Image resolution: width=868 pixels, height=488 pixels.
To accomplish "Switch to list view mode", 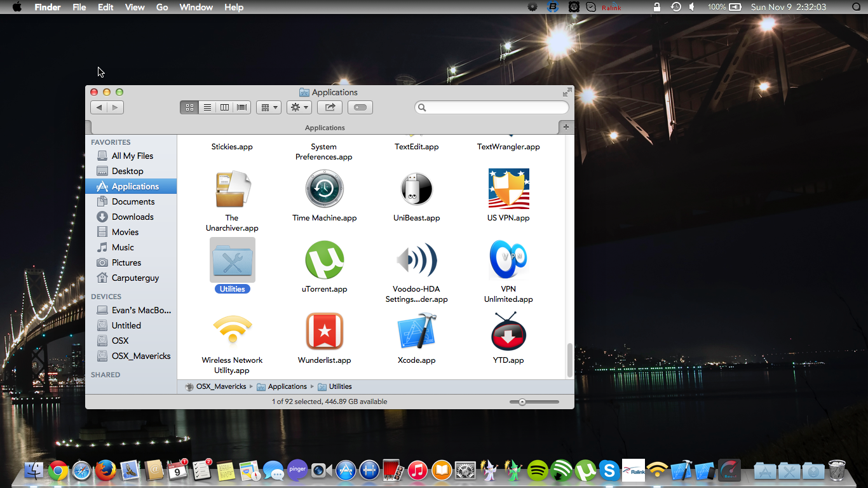I will pos(207,107).
